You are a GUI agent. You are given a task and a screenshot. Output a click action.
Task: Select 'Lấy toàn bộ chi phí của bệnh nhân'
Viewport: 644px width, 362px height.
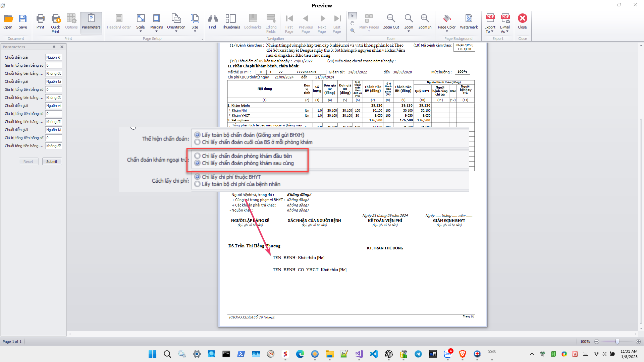[x=198, y=184]
